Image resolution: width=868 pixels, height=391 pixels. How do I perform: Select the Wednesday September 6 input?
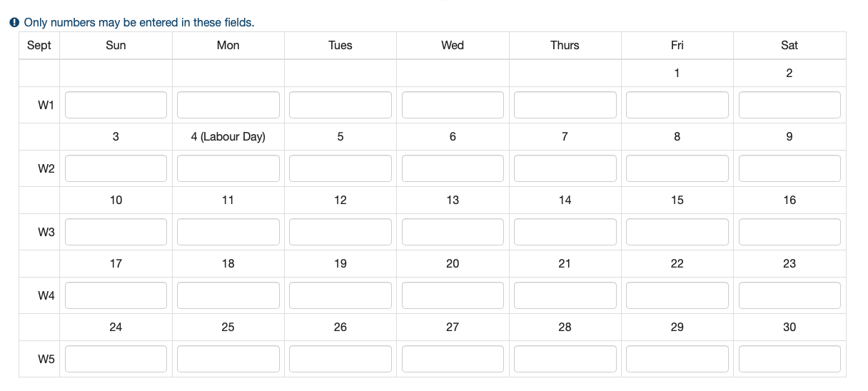(453, 168)
